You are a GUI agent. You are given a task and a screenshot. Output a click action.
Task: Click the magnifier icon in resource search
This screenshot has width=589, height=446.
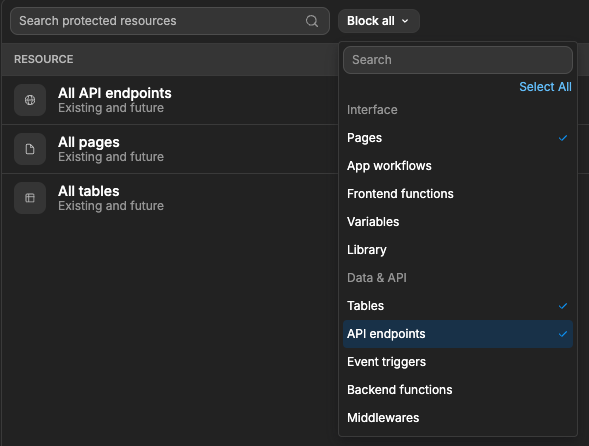point(312,21)
